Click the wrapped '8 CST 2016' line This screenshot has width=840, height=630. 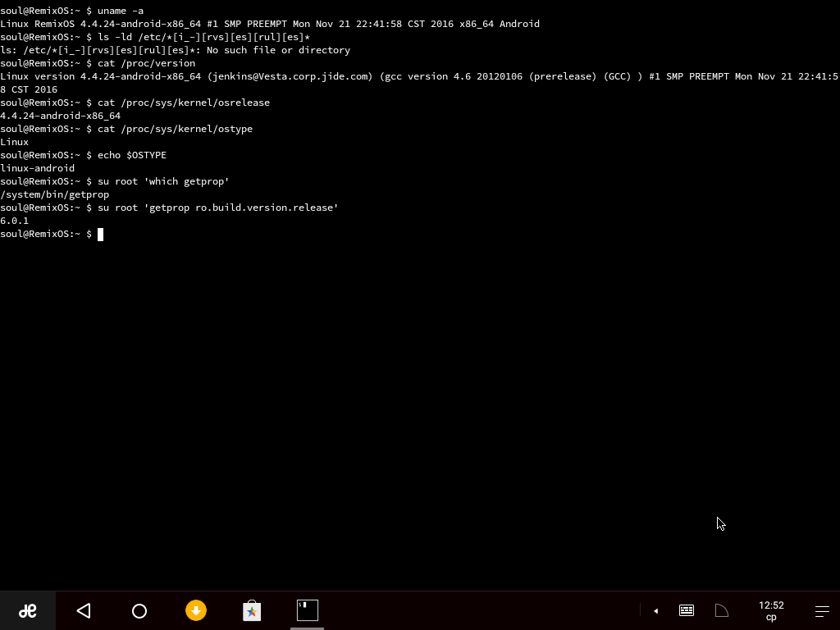point(29,89)
